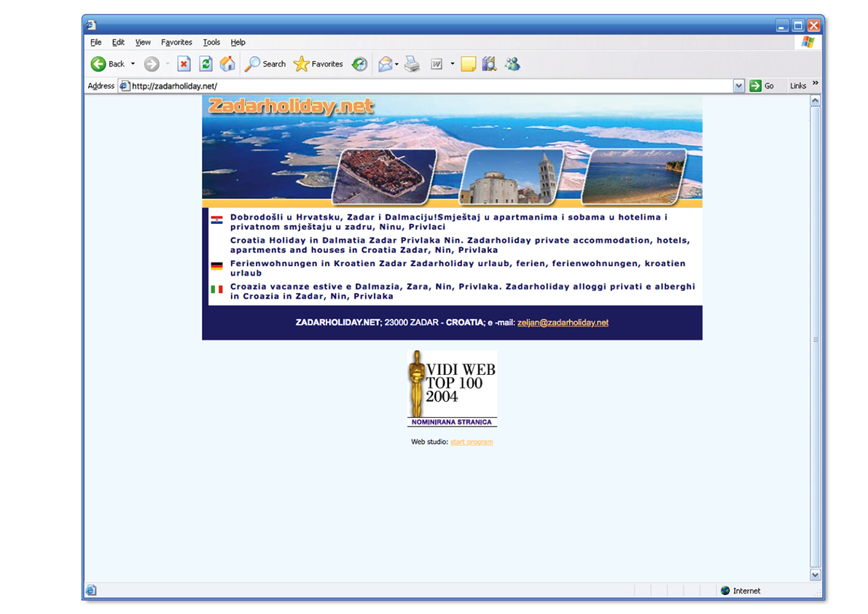Viewport: 868px width, 614px height.
Task: Click the Research books icon
Action: coord(489,64)
